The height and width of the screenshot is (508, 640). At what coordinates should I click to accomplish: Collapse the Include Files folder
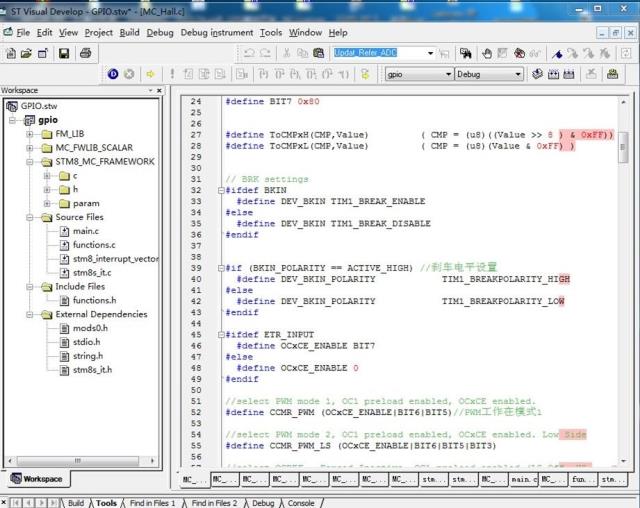click(29, 286)
